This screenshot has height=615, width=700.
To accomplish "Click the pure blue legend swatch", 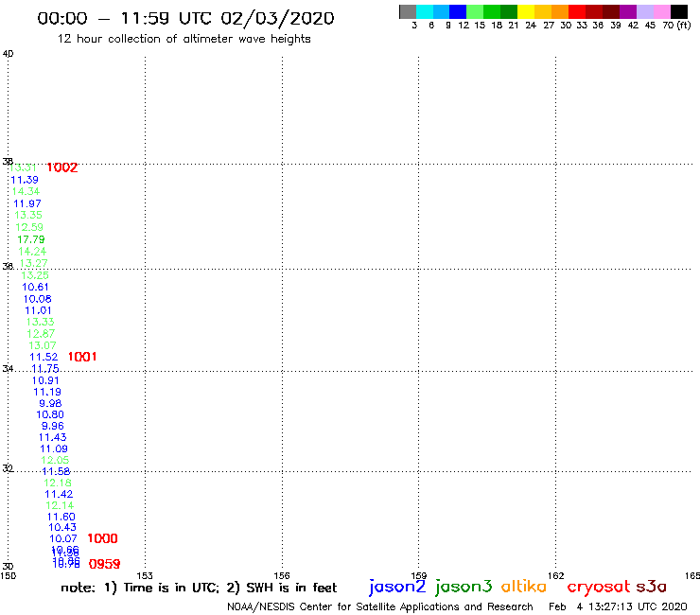I will click(458, 11).
